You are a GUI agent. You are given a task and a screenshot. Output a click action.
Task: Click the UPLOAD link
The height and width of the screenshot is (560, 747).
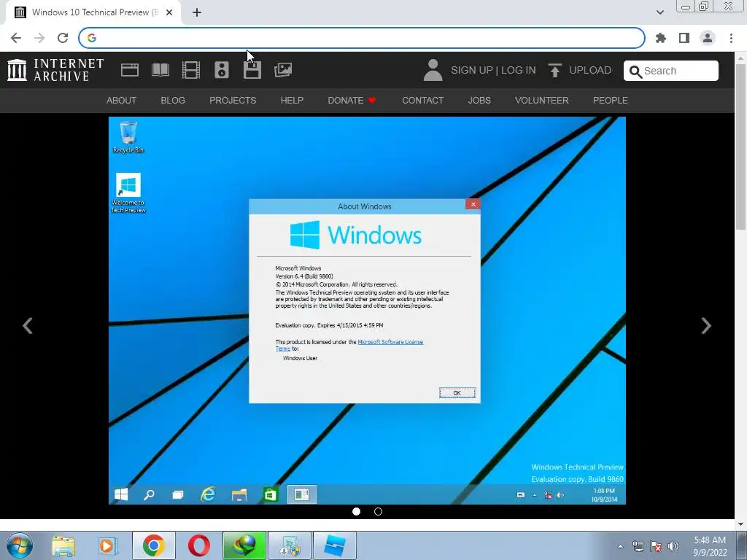[590, 70]
